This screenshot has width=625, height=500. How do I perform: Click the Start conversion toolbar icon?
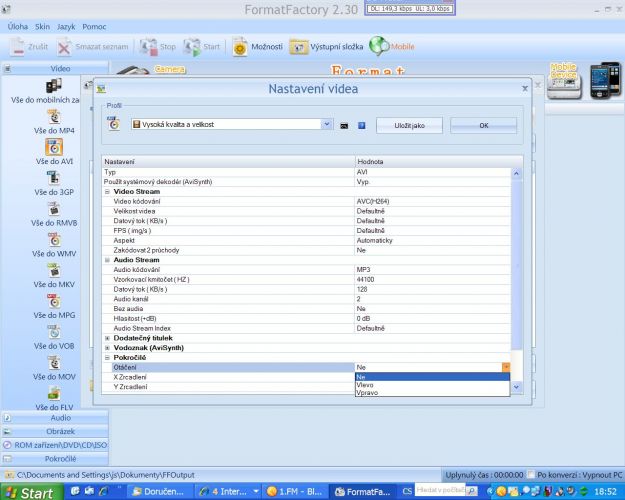pos(192,47)
